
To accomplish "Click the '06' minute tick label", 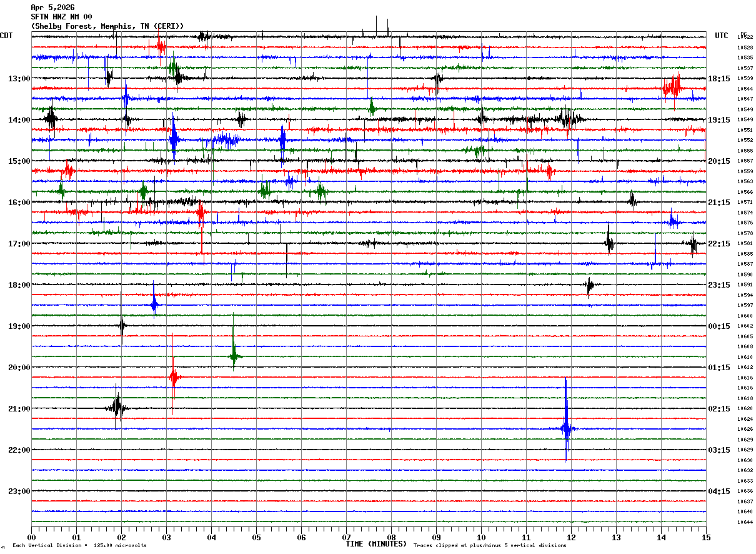I will (301, 537).
